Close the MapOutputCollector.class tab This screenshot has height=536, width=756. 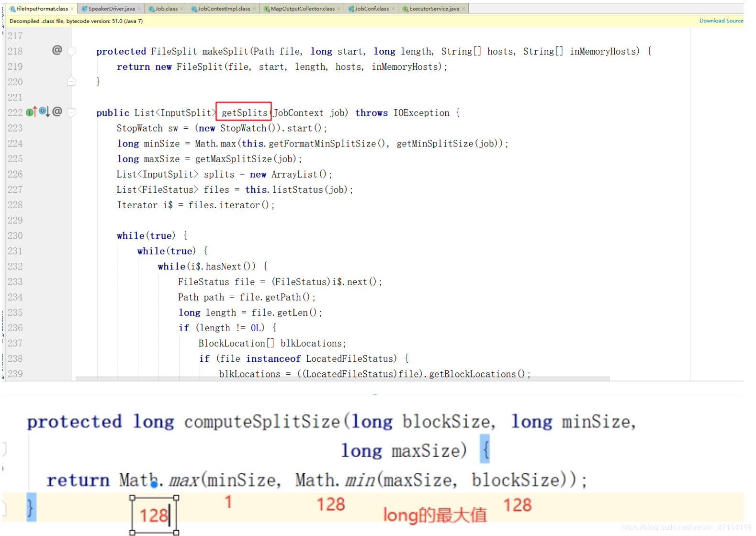[x=339, y=9]
